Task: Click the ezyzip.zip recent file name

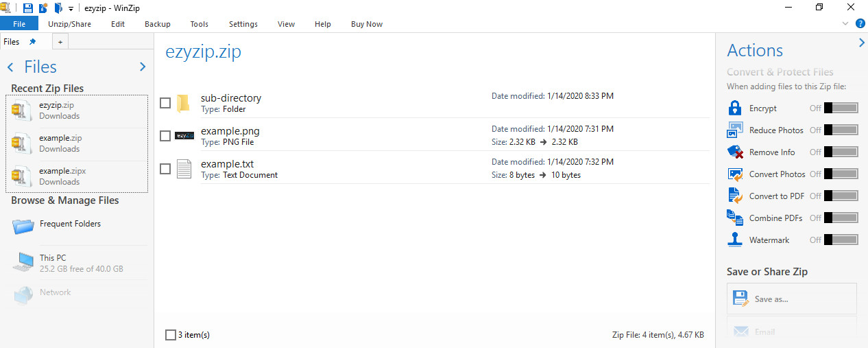Action: point(57,105)
